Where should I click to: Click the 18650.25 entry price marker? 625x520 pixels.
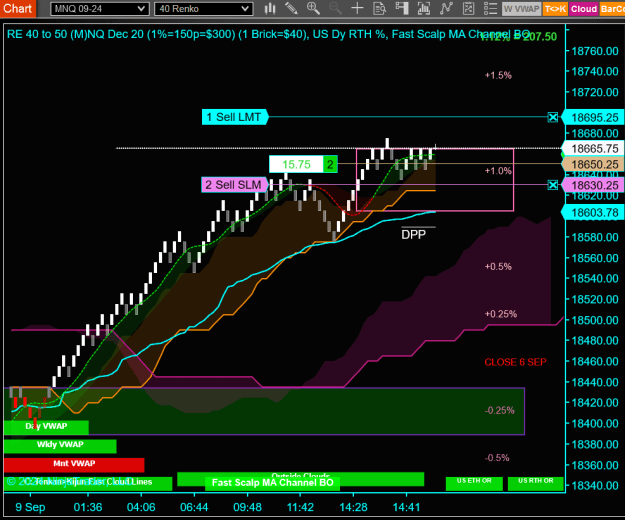click(594, 164)
